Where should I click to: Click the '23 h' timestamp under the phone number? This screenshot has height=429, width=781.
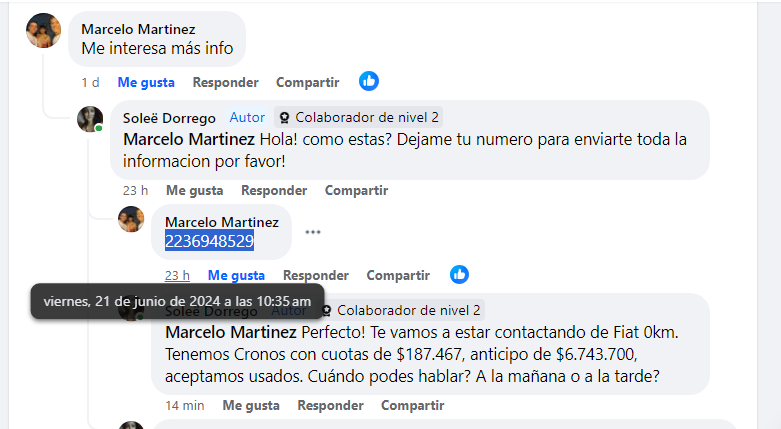177,275
